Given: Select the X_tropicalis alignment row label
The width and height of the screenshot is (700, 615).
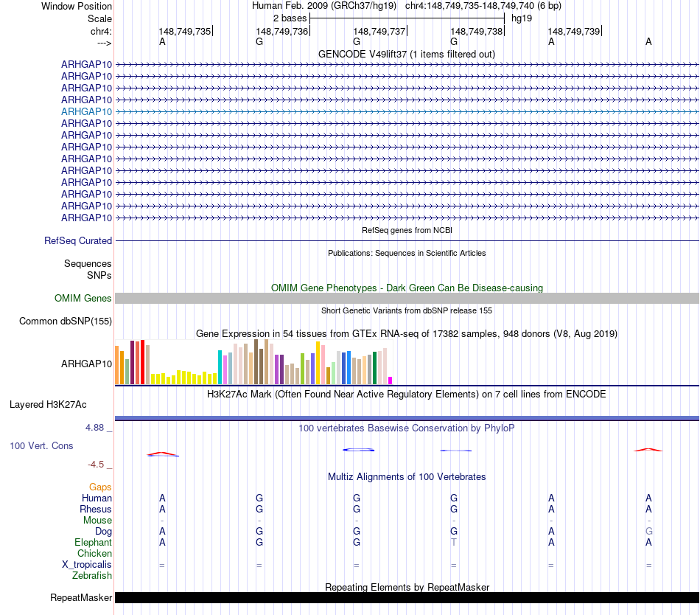Looking at the screenshot, I should 87,565.
